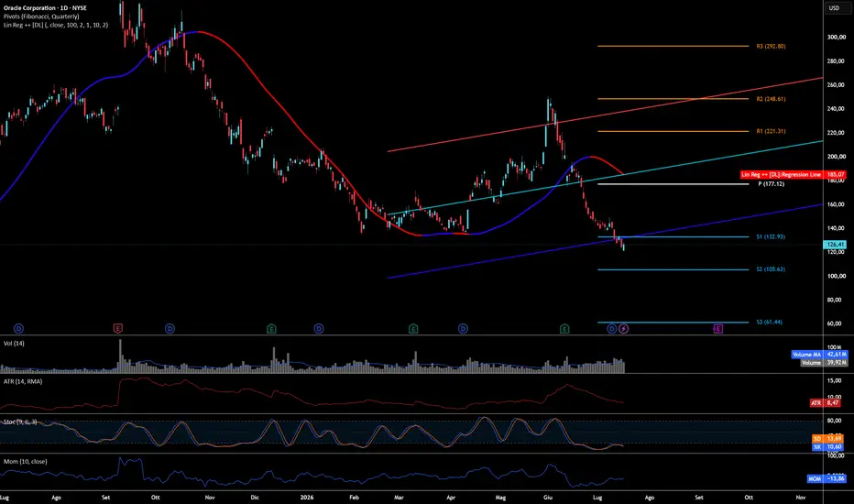Screen dimensions: 854x504
Task: Select the Vol (14) indicator legend
Action: [14, 344]
